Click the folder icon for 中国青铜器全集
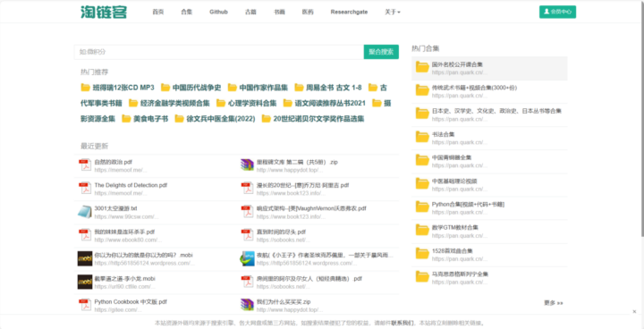The image size is (644, 329). [422, 160]
